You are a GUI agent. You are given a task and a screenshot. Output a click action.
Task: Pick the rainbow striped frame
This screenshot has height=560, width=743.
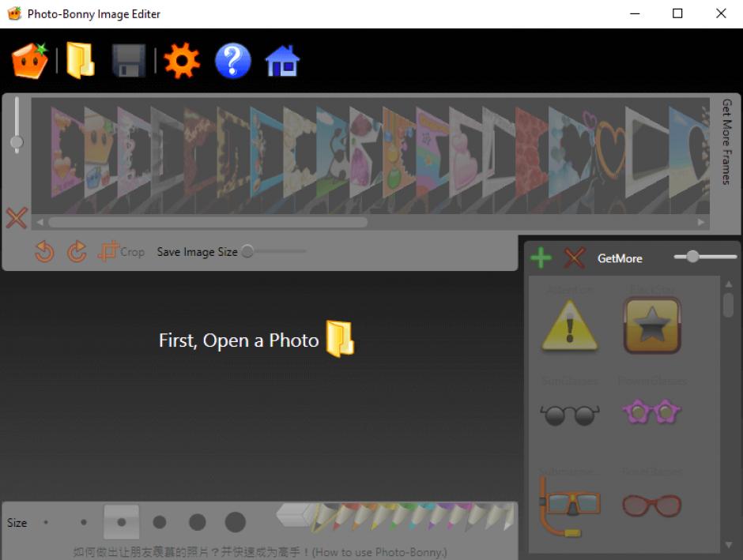click(432, 152)
